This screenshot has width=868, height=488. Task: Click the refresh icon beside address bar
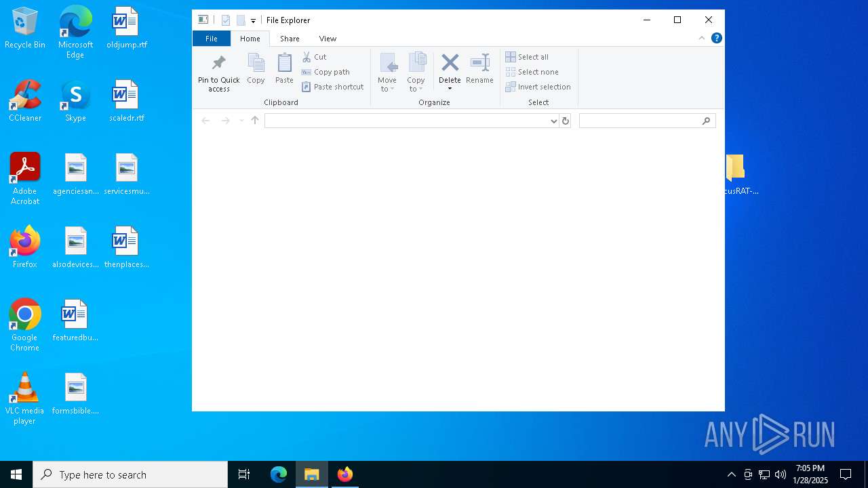566,121
